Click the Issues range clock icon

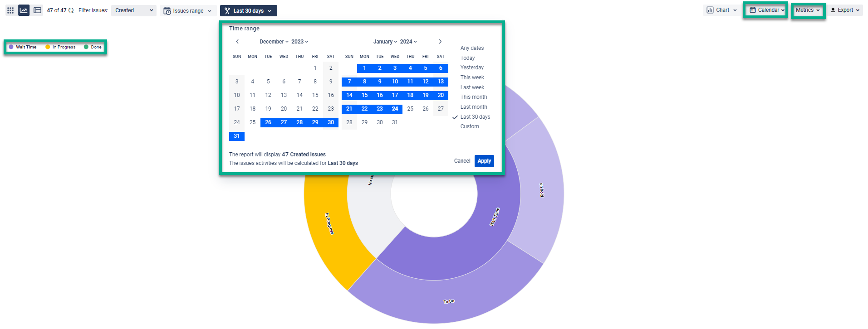[x=167, y=10]
